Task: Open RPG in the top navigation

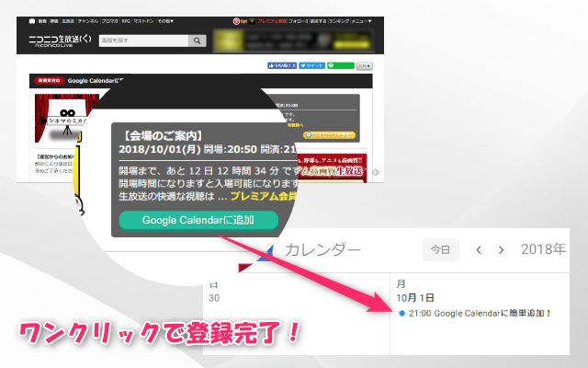Action: tap(126, 21)
